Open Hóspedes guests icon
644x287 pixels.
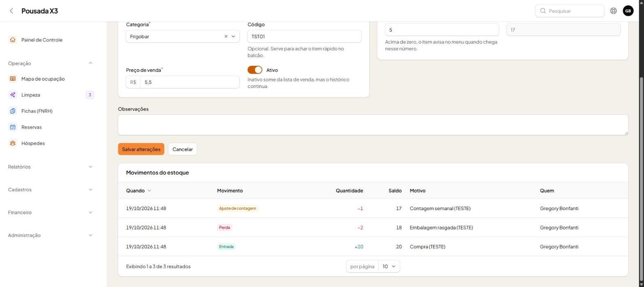pyautogui.click(x=13, y=143)
